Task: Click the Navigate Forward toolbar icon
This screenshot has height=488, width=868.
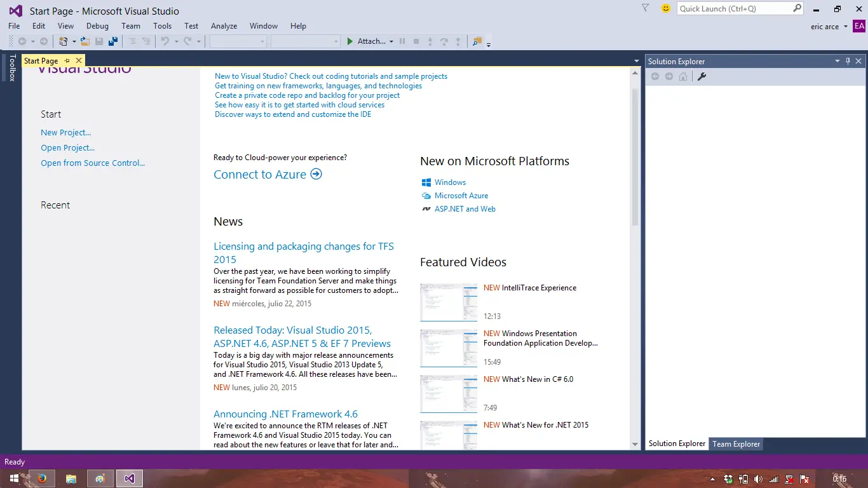Action: [x=43, y=41]
